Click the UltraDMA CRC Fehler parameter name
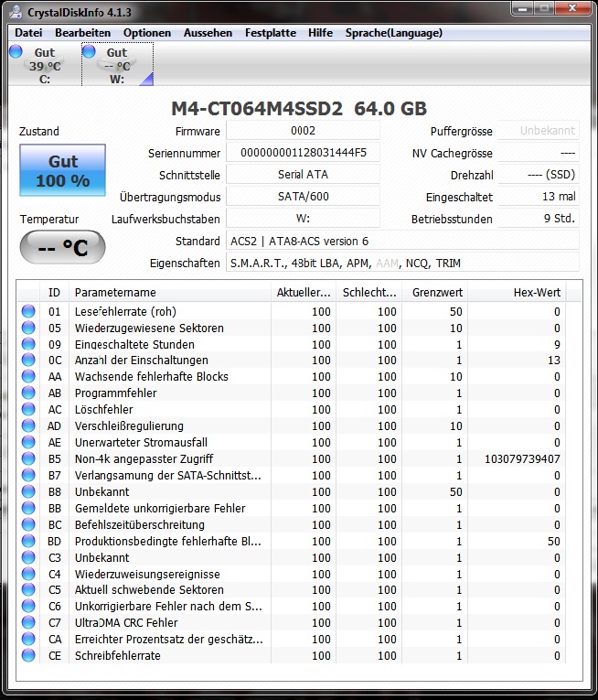The height and width of the screenshot is (700, 598). click(x=126, y=623)
